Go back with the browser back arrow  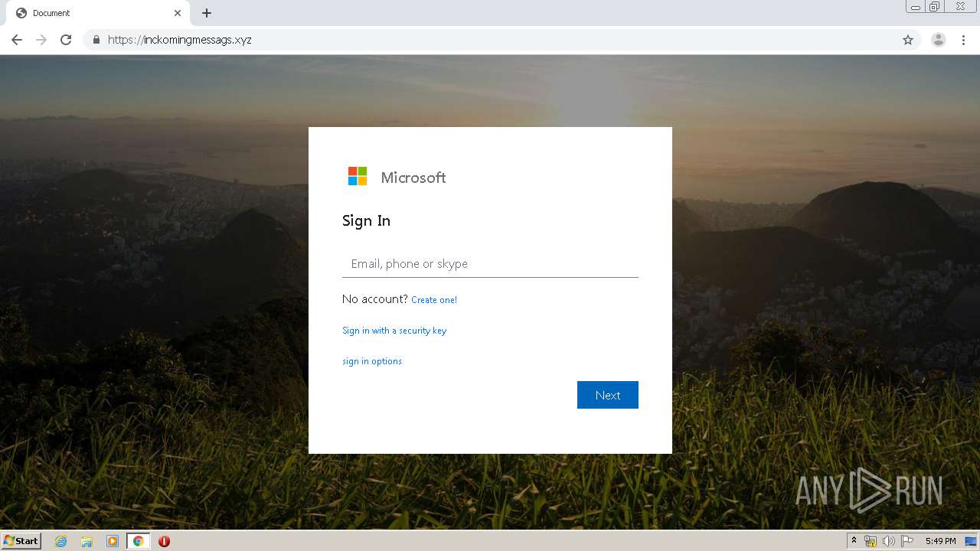click(x=17, y=40)
